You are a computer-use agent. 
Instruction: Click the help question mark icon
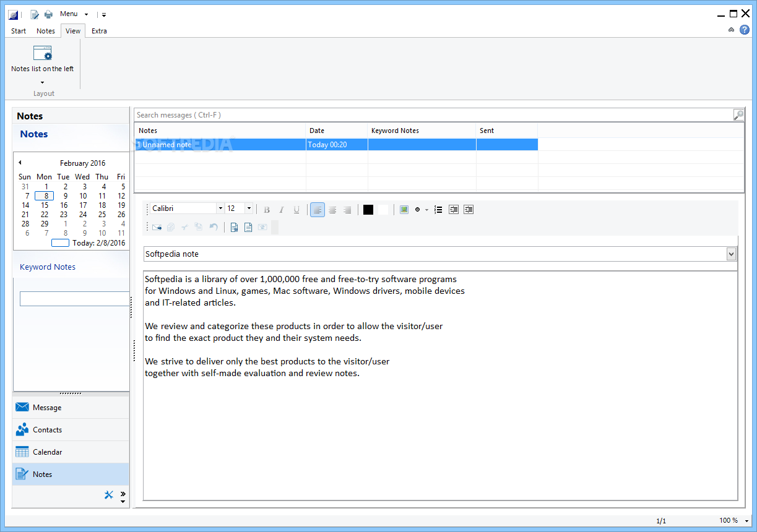click(745, 29)
